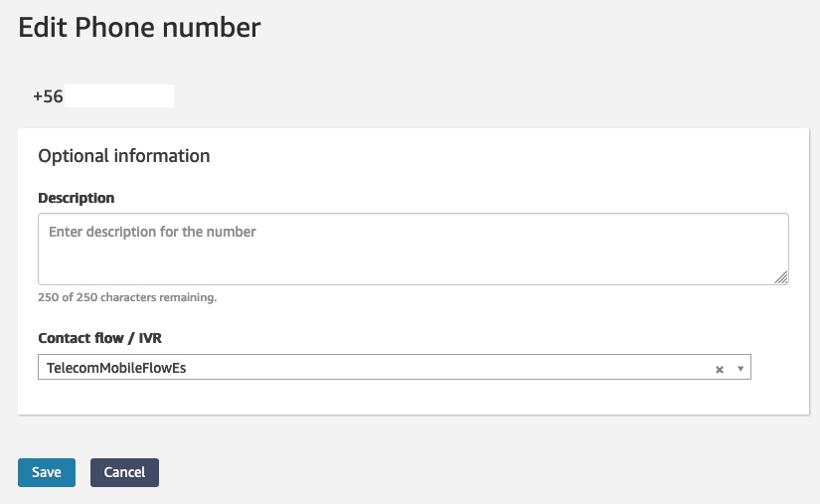Click the characters remaining counter text
Image resolution: width=820 pixels, height=504 pixels.
(x=127, y=297)
